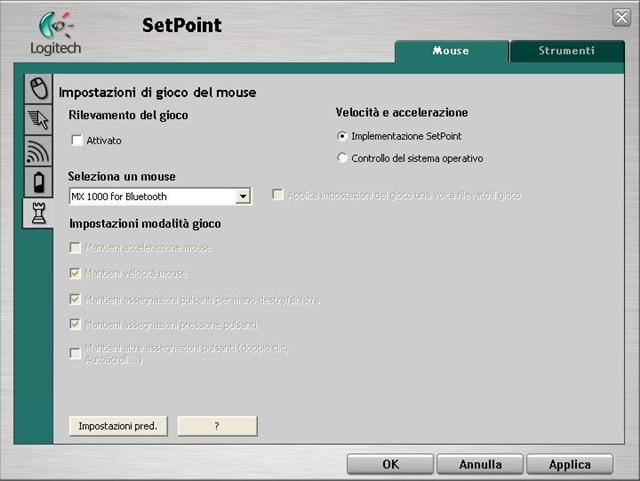640x481 pixels.
Task: Select Implementazione SetPoint radio button
Action: pyautogui.click(x=342, y=136)
